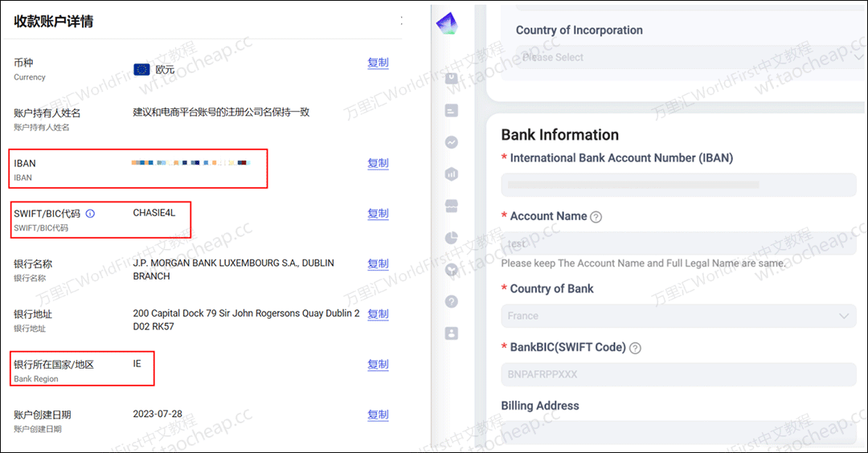Open the help question mark sidebar icon

coord(451,301)
